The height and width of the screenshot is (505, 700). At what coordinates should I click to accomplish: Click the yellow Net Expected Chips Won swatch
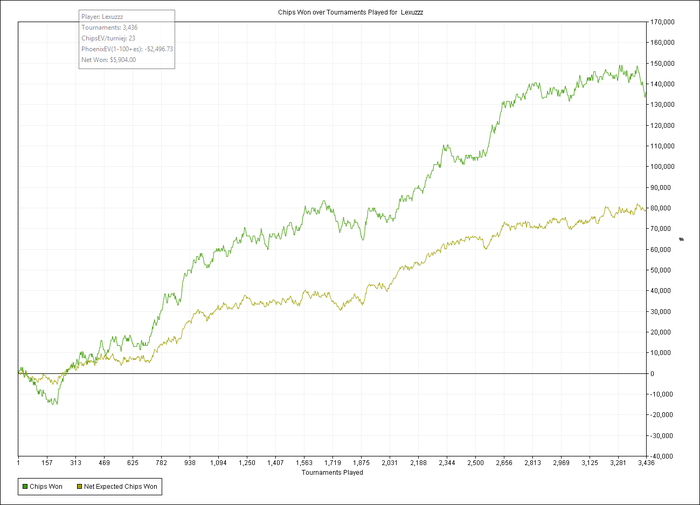click(79, 486)
